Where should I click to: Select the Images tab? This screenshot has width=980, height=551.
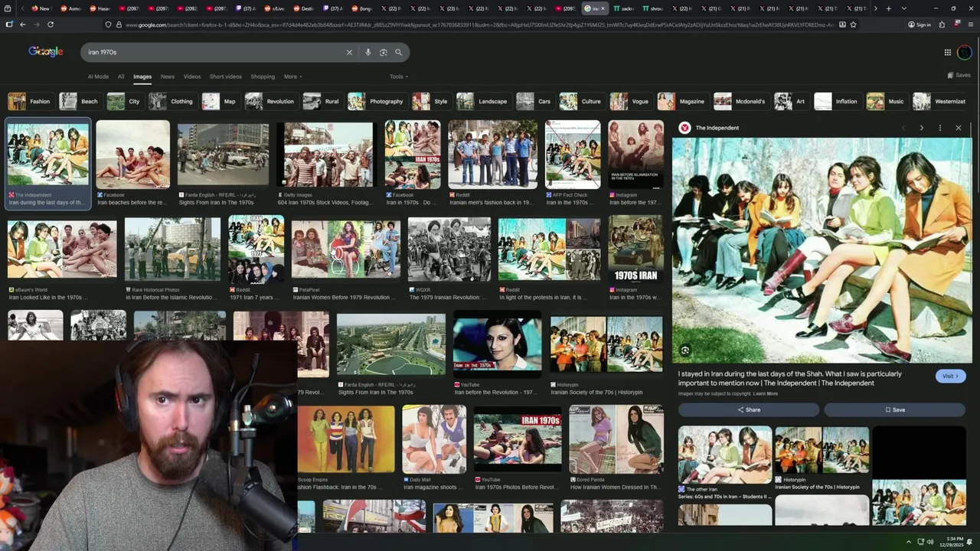142,77
